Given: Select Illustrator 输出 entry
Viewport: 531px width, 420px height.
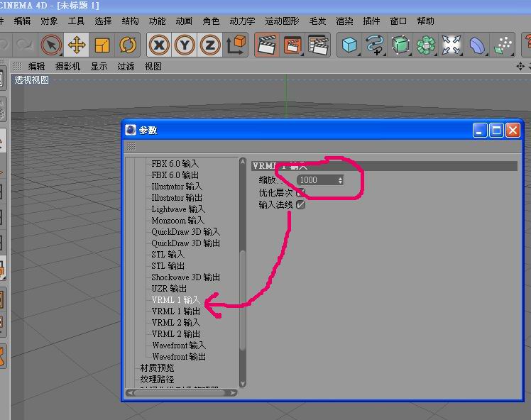Looking at the screenshot, I should [177, 198].
